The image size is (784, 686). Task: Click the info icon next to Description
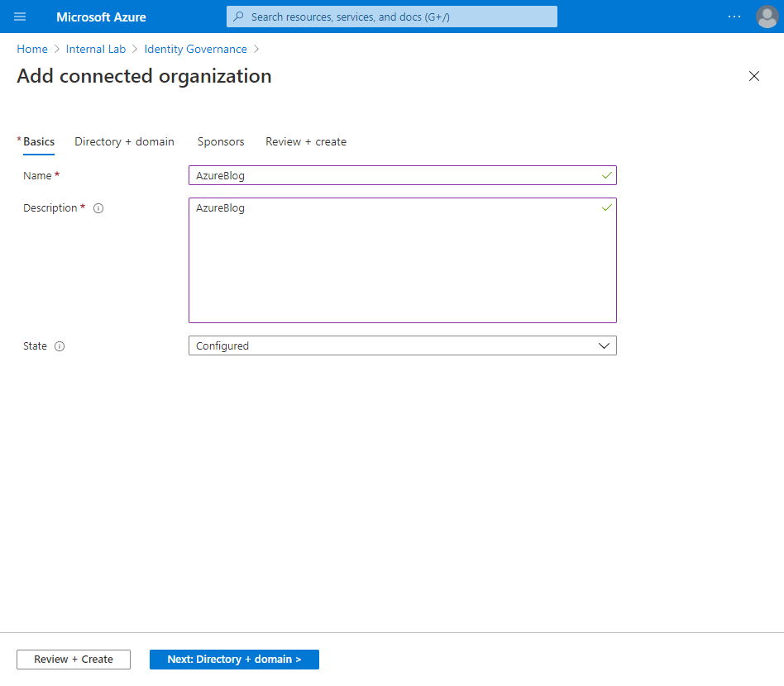[x=98, y=207]
